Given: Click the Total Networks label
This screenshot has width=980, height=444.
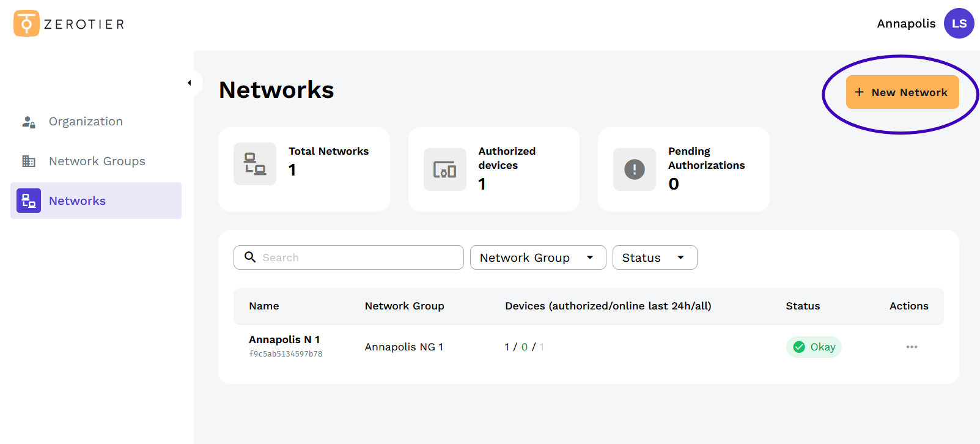Looking at the screenshot, I should 329,151.
